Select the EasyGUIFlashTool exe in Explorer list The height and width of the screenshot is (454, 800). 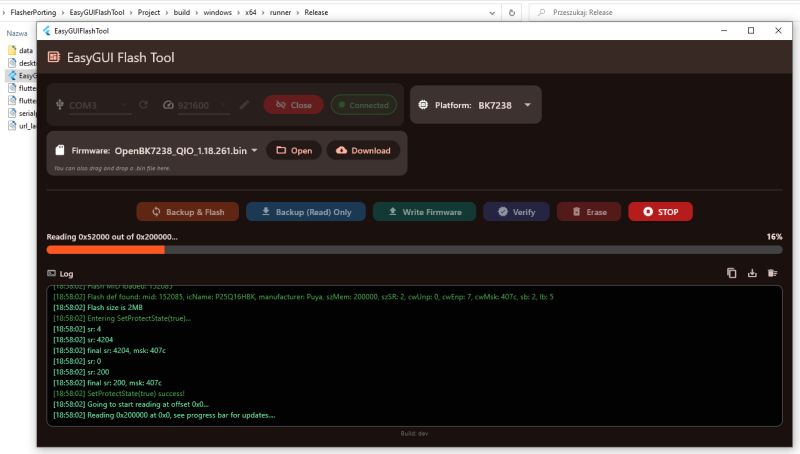(21, 75)
